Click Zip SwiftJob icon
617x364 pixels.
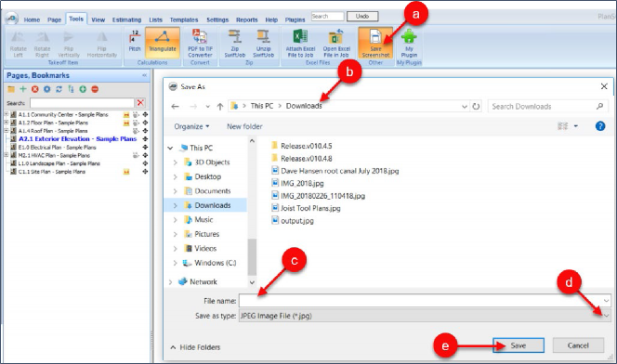coord(235,43)
